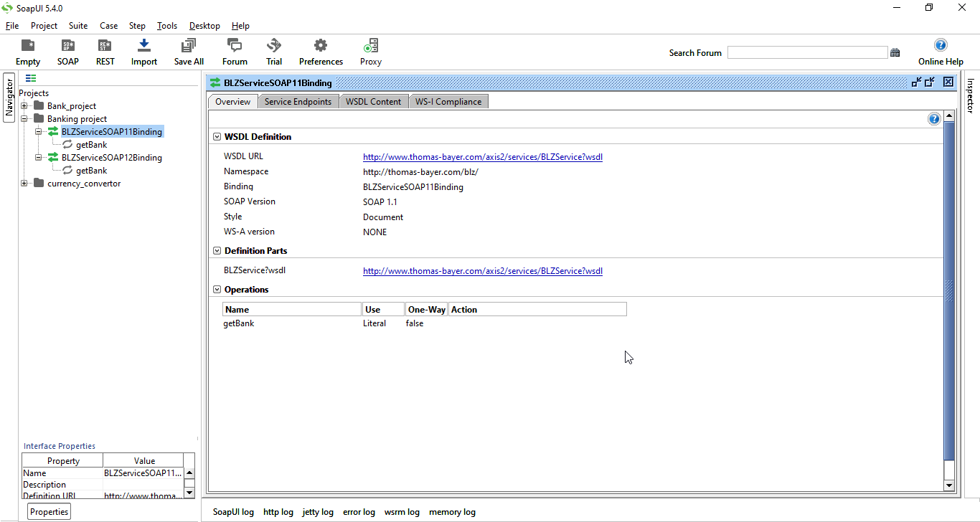Create a new REST project
Image resolution: width=980 pixels, height=522 pixels.
point(105,51)
